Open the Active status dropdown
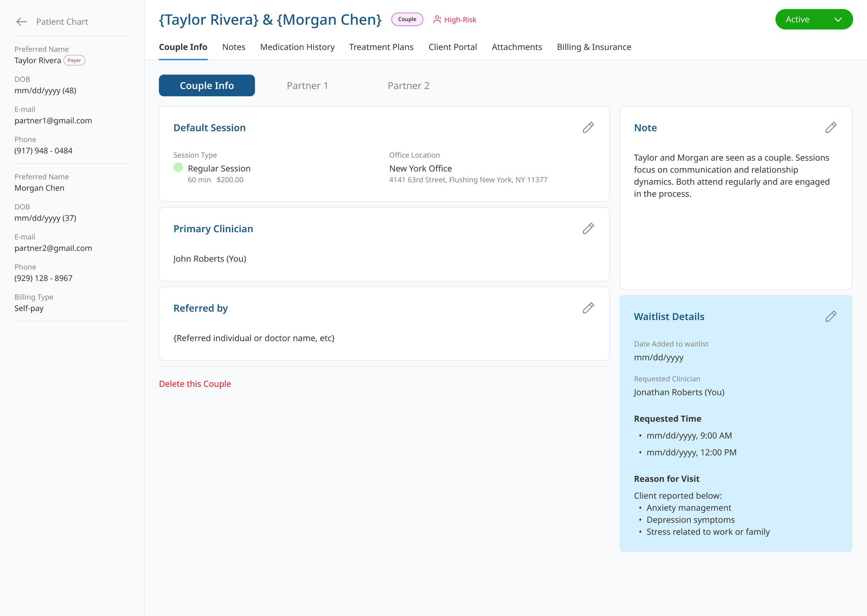 (814, 19)
